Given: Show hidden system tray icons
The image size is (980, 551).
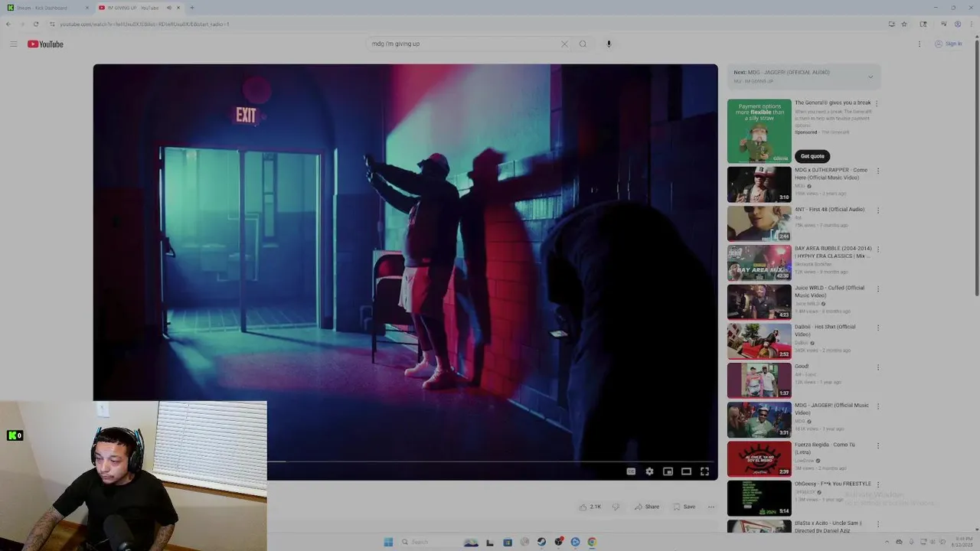Looking at the screenshot, I should pyautogui.click(x=887, y=542).
